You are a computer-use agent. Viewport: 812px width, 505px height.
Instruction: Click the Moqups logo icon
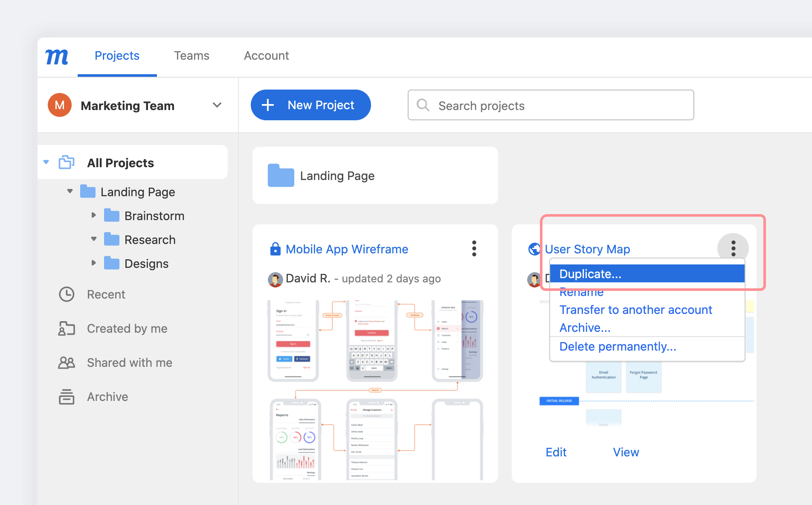click(57, 56)
